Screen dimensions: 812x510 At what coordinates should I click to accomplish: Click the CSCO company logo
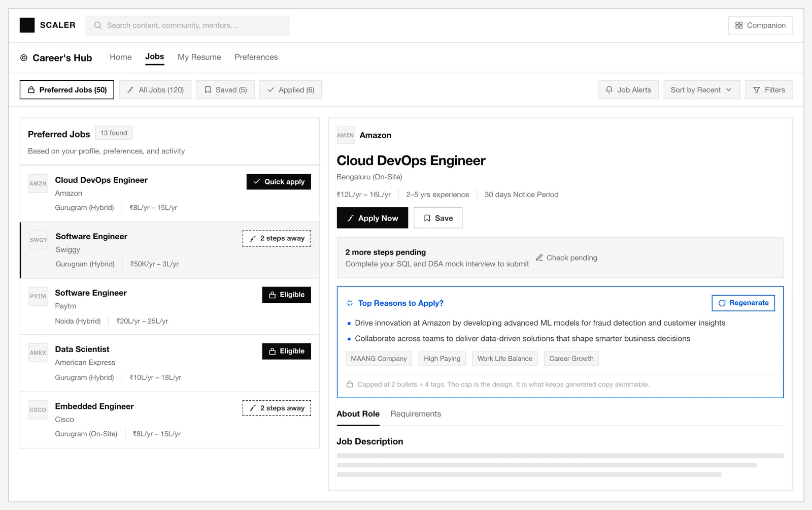[x=38, y=409]
